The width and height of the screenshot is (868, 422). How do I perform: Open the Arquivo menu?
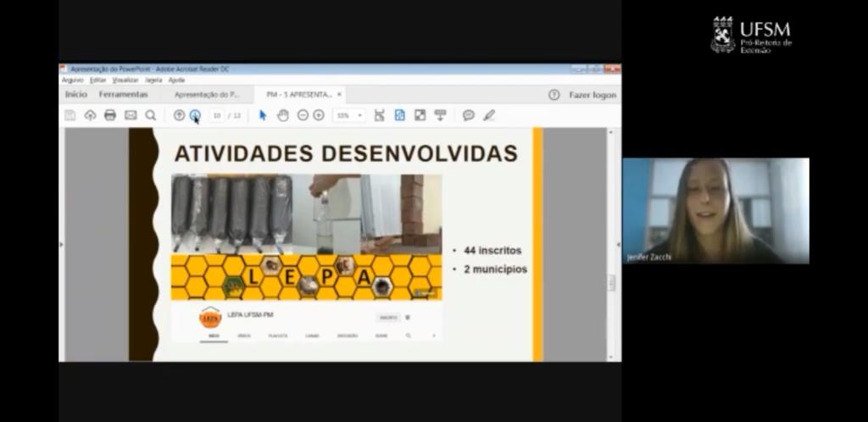pos(72,80)
